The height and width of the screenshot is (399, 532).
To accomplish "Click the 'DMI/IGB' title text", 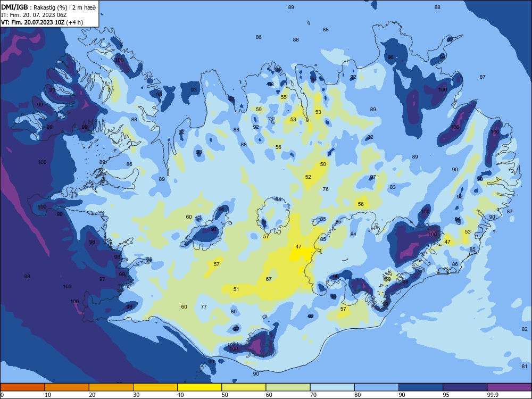I will coord(14,7).
